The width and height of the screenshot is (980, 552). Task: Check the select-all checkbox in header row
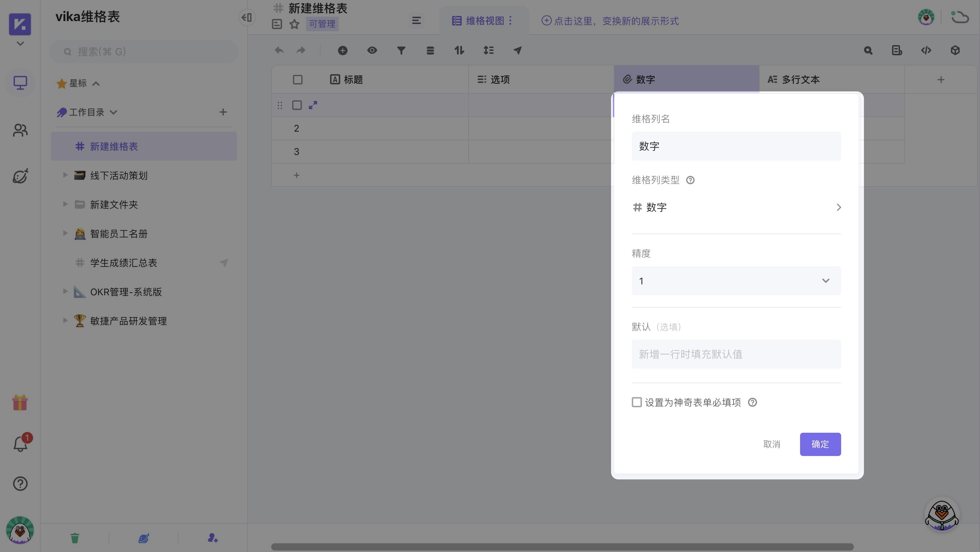click(297, 80)
